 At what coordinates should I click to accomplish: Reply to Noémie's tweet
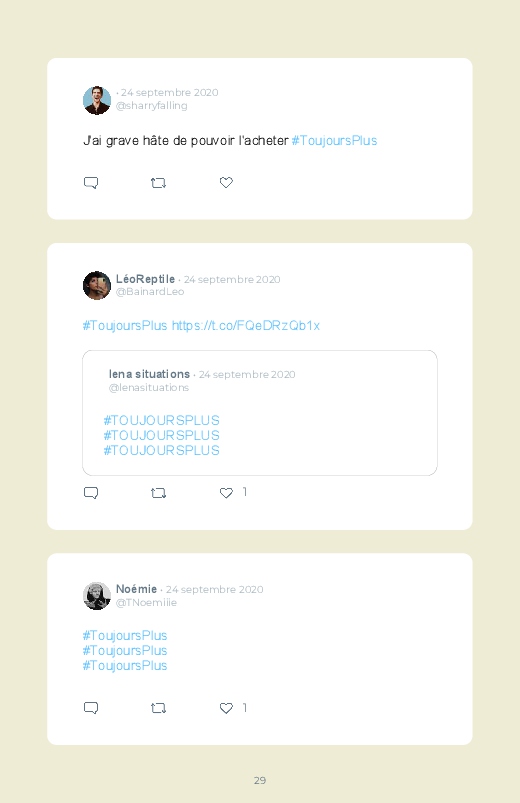coord(91,708)
